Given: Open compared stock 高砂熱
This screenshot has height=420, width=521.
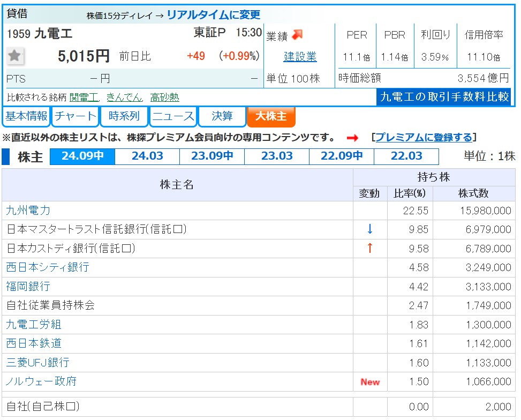Looking at the screenshot, I should [164, 97].
